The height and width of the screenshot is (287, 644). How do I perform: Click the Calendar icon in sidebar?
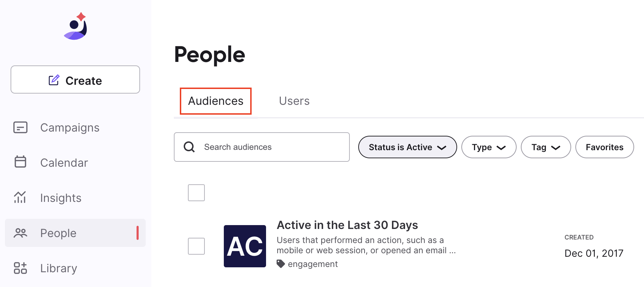(x=20, y=162)
